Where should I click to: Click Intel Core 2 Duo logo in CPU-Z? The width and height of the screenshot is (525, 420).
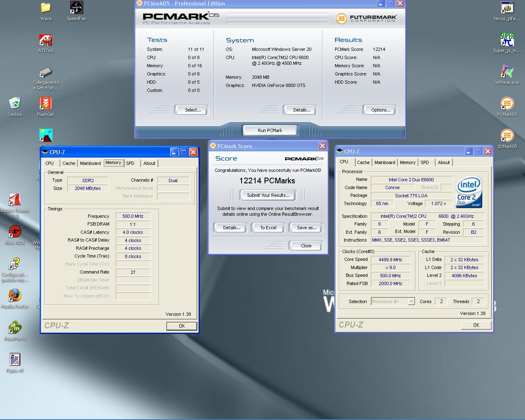(x=469, y=192)
